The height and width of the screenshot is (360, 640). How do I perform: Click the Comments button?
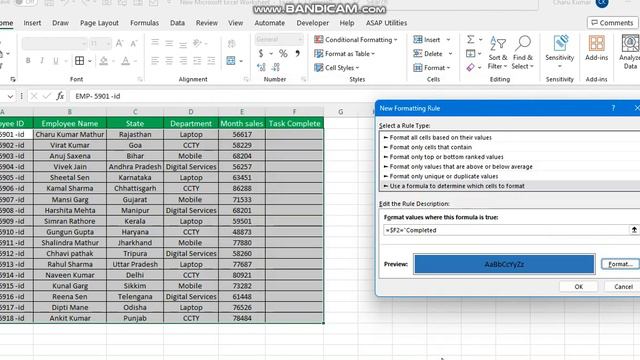point(612,23)
